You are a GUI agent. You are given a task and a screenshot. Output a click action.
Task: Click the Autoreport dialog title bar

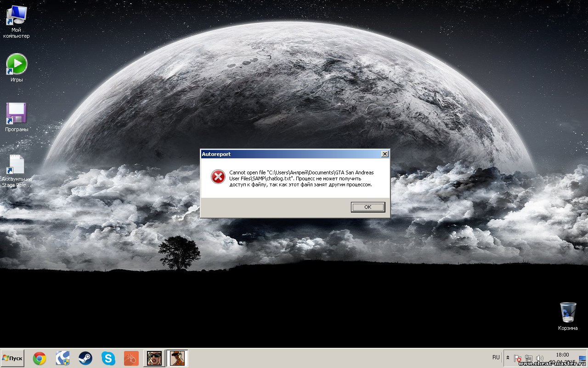tap(295, 154)
